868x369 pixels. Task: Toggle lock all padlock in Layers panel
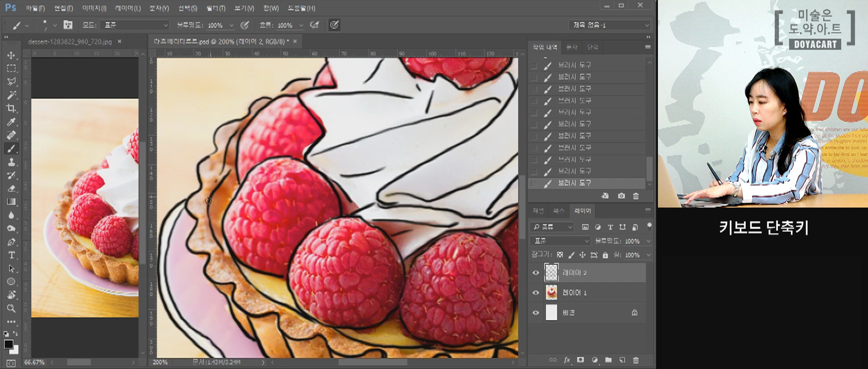pyautogui.click(x=605, y=255)
